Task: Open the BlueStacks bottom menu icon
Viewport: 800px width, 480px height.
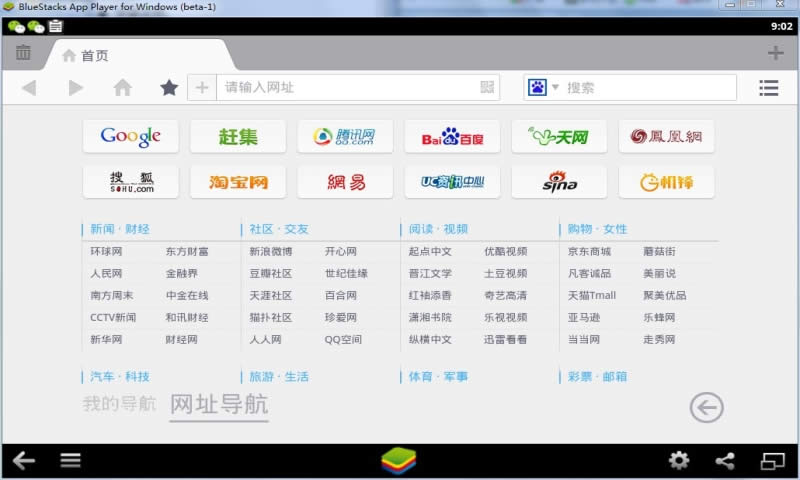Action: pyautogui.click(x=70, y=461)
